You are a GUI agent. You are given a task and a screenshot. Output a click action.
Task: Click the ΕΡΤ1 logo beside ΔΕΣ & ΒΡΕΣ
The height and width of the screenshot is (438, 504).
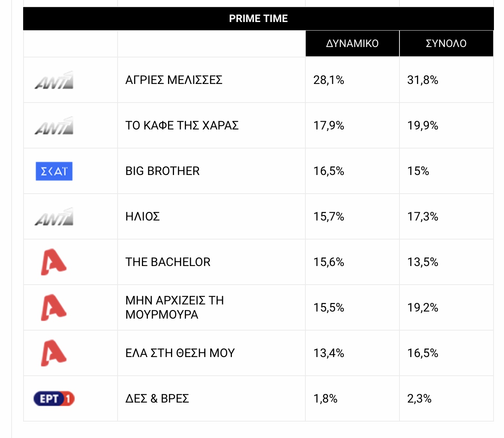click(x=54, y=399)
